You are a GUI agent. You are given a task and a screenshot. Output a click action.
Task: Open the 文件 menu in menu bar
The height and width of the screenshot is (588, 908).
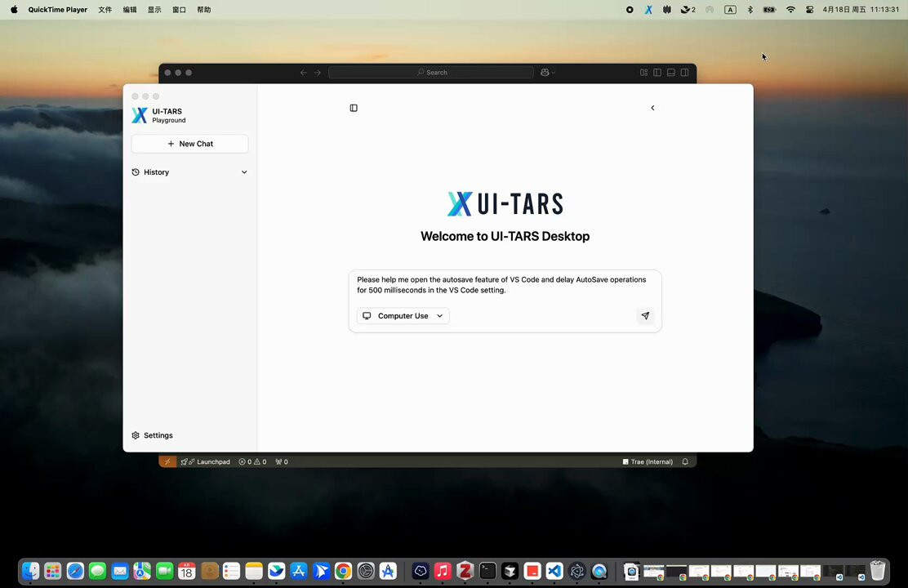105,9
